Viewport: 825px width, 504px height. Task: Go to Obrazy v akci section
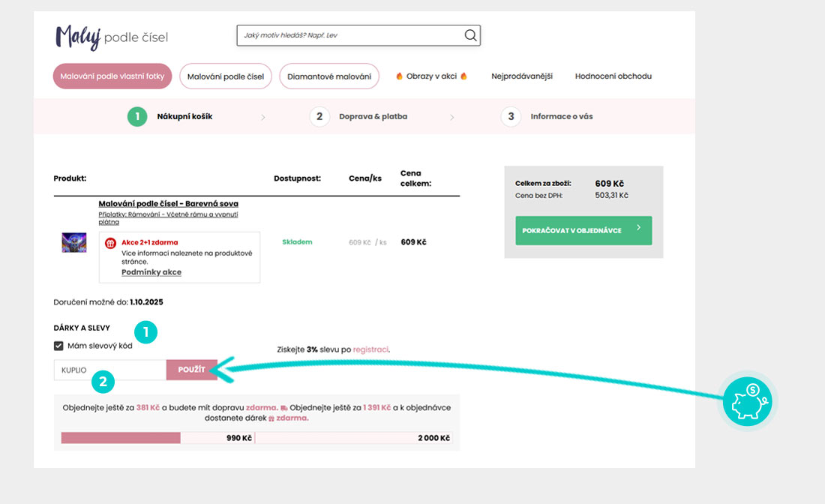click(x=431, y=76)
